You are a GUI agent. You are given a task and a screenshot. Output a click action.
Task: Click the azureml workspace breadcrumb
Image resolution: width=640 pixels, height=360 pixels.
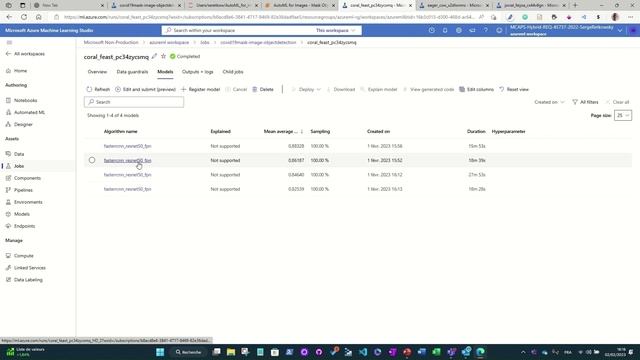[x=169, y=42]
